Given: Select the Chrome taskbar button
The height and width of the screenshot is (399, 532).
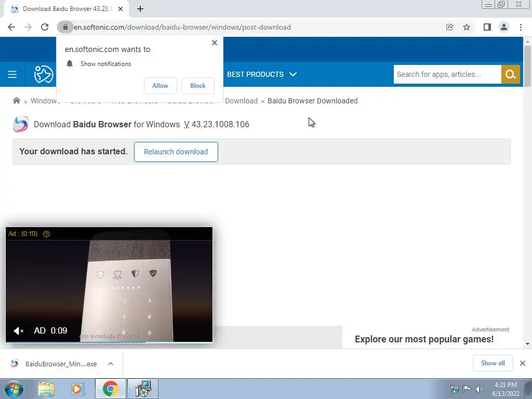Looking at the screenshot, I should tap(111, 389).
